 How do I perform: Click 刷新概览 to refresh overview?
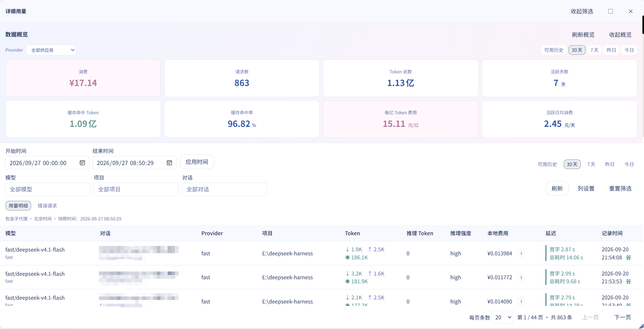583,35
